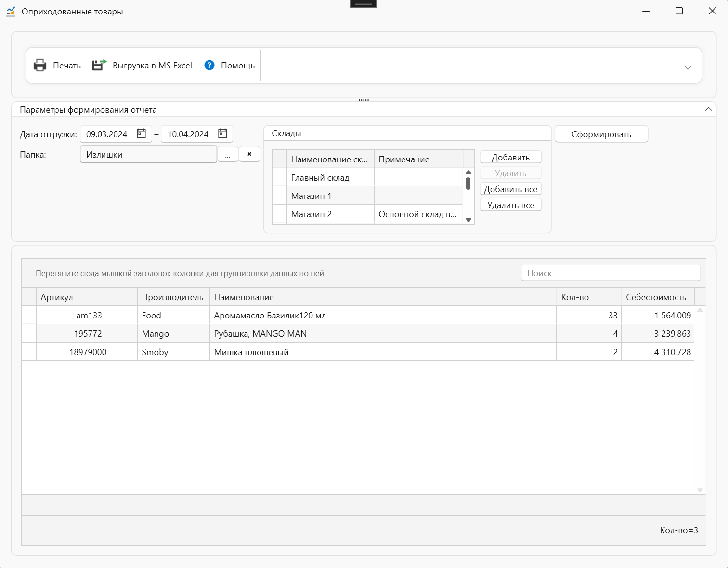Viewport: 728px width, 568px height.
Task: Click Примечание column header
Action: (418, 159)
